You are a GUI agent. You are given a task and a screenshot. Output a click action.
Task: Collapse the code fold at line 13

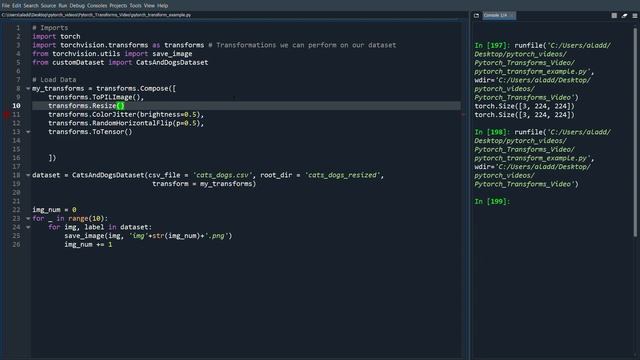click(28, 132)
